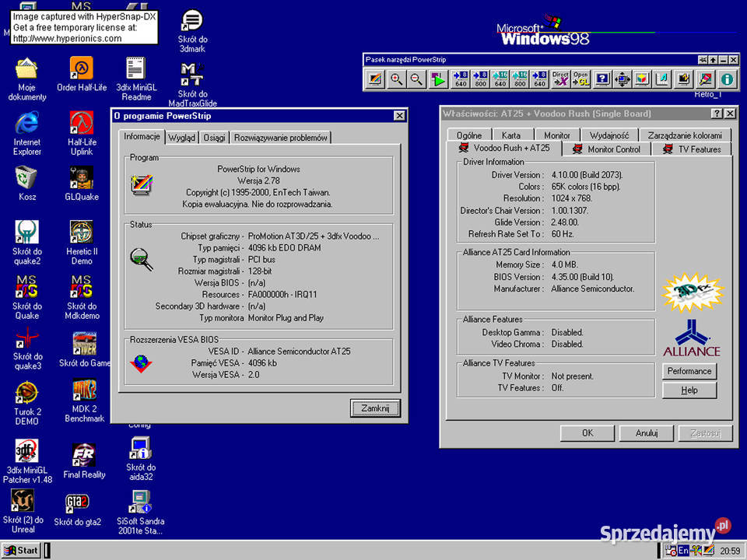The image size is (747, 560).
Task: Select the 3dfx MiniGL Readme icon
Action: point(136,79)
